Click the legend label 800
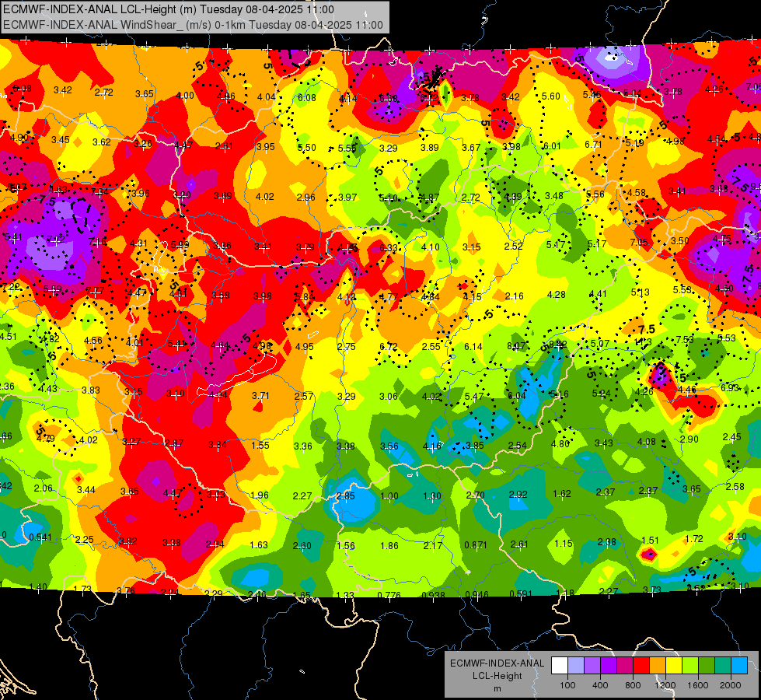Image resolution: width=761 pixels, height=700 pixels. tap(633, 685)
